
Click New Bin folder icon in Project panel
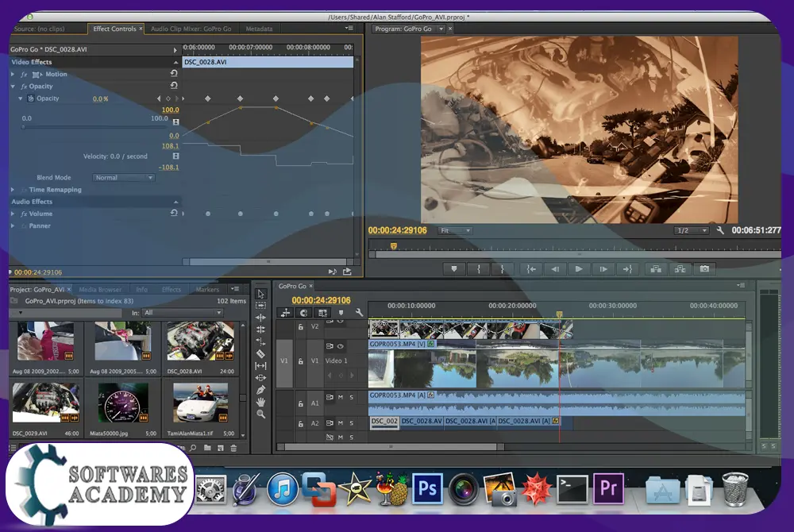pyautogui.click(x=207, y=448)
